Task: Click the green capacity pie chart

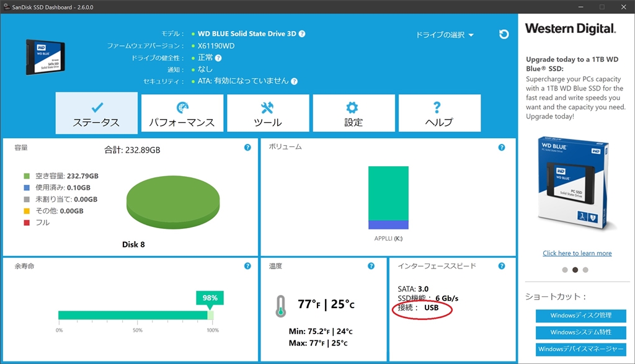Action: 173,202
